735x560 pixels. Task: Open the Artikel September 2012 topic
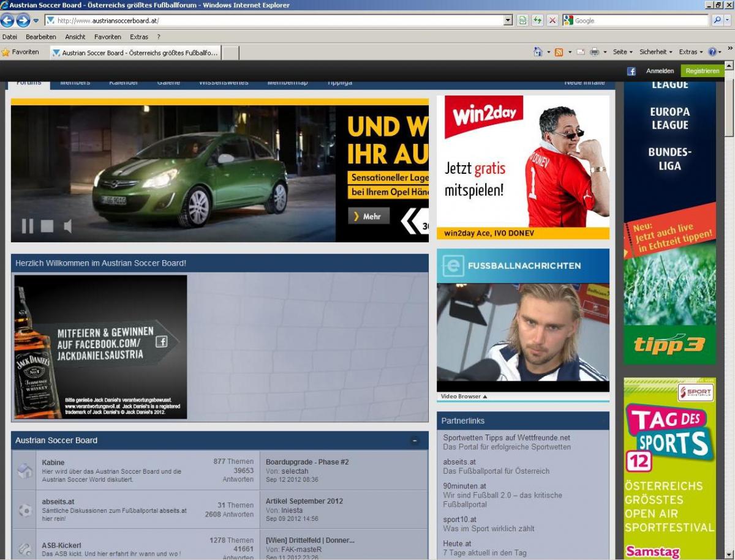304,501
